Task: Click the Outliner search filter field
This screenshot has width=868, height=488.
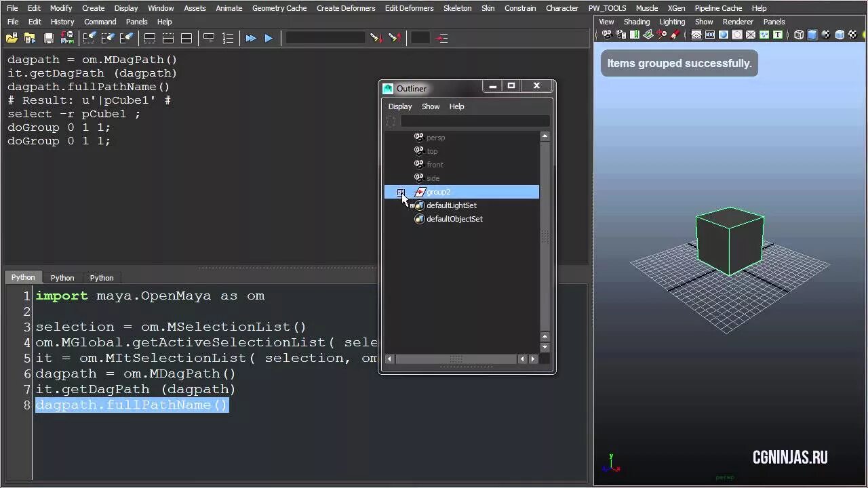Action: pyautogui.click(x=475, y=121)
